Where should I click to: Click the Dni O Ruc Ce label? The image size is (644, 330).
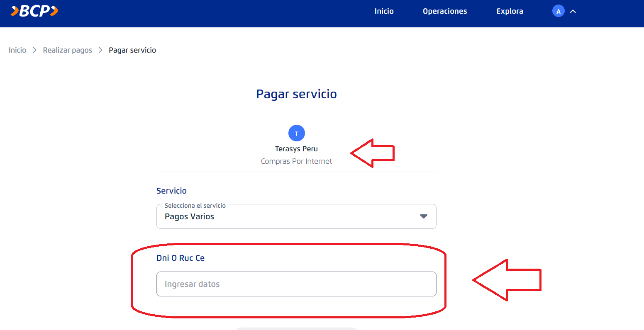[x=181, y=258]
